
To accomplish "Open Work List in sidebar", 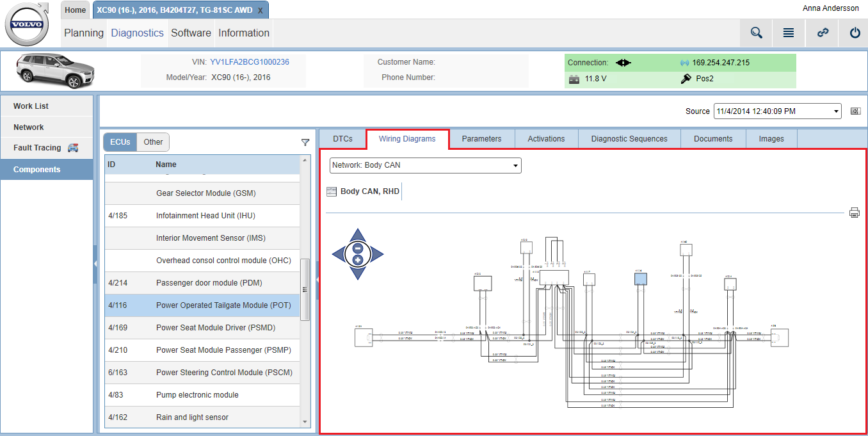I will [x=47, y=106].
